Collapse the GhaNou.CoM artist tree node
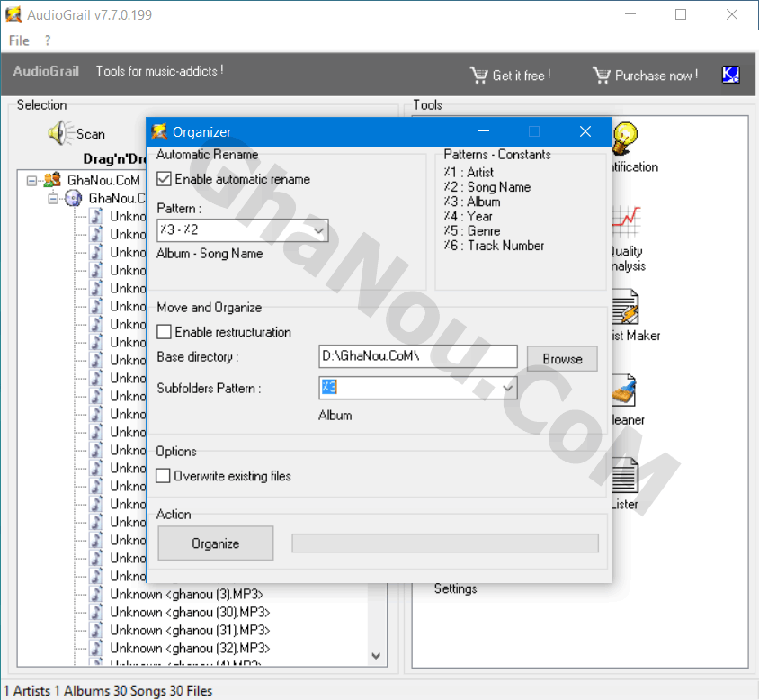The image size is (759, 700). (x=32, y=181)
